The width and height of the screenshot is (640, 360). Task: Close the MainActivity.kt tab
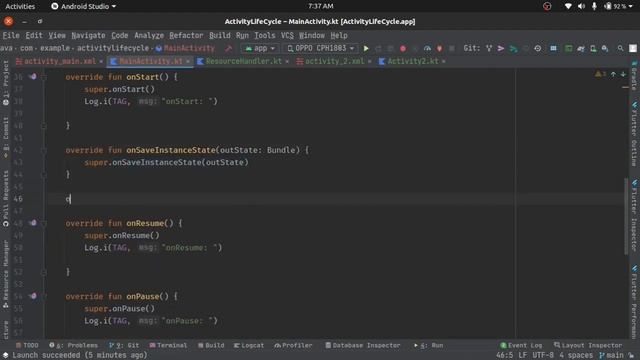(x=188, y=62)
